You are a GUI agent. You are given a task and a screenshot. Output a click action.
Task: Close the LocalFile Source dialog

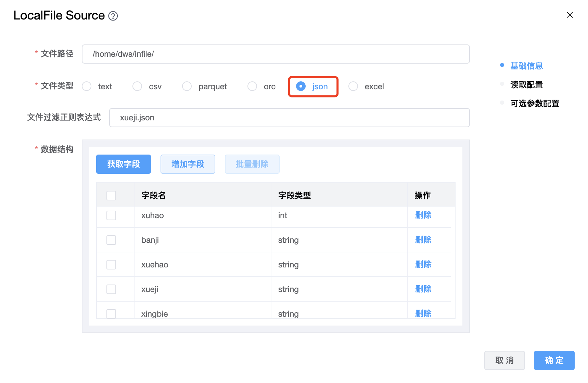[x=570, y=15]
